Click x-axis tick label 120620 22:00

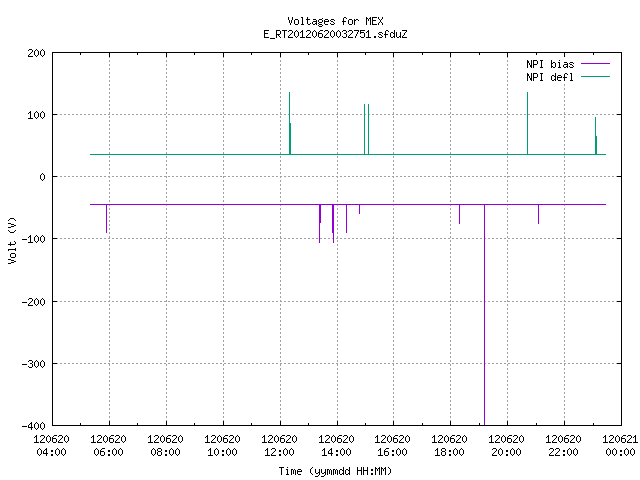point(563,446)
